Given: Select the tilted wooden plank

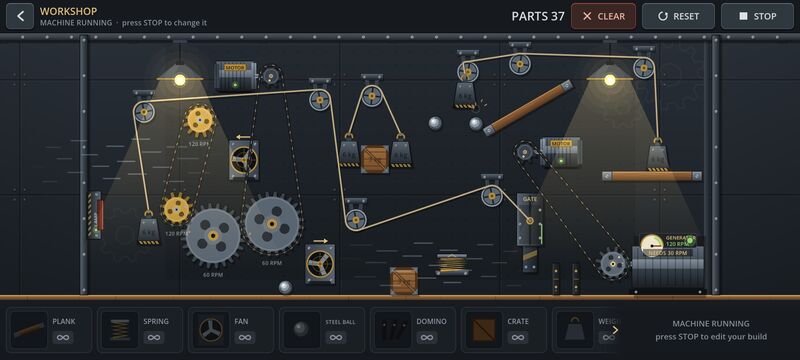Looking at the screenshot, I should 528,108.
